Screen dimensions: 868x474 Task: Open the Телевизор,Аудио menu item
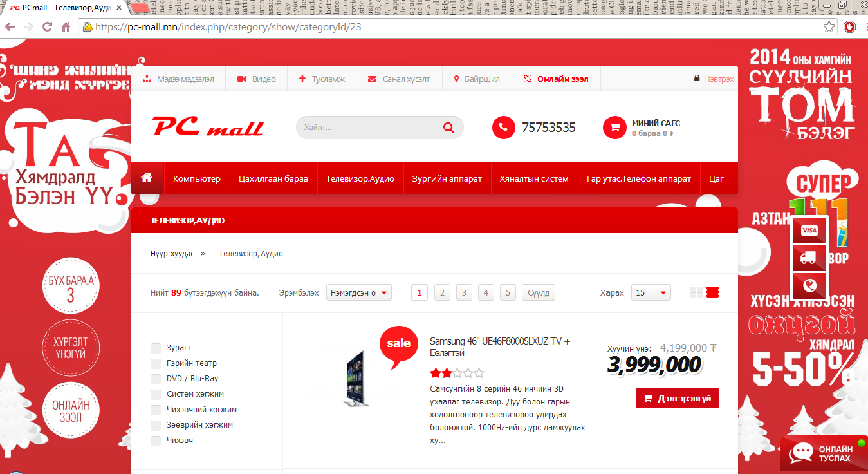pyautogui.click(x=360, y=178)
